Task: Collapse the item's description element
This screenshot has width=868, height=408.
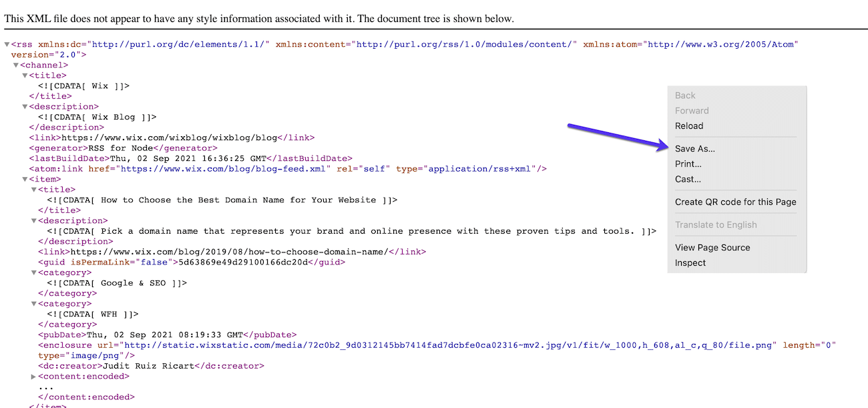Action: point(33,220)
